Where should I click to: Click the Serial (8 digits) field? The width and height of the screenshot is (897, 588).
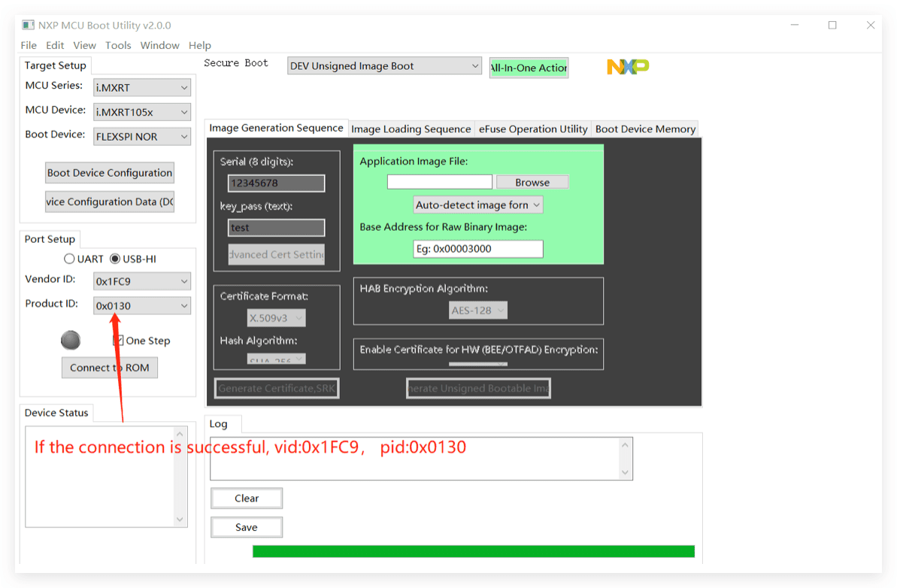(x=276, y=183)
